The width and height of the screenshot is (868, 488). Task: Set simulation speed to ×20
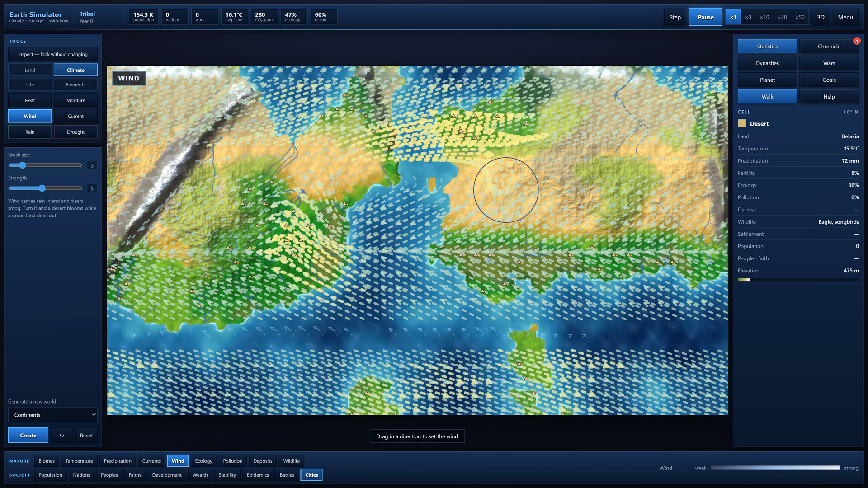782,17
